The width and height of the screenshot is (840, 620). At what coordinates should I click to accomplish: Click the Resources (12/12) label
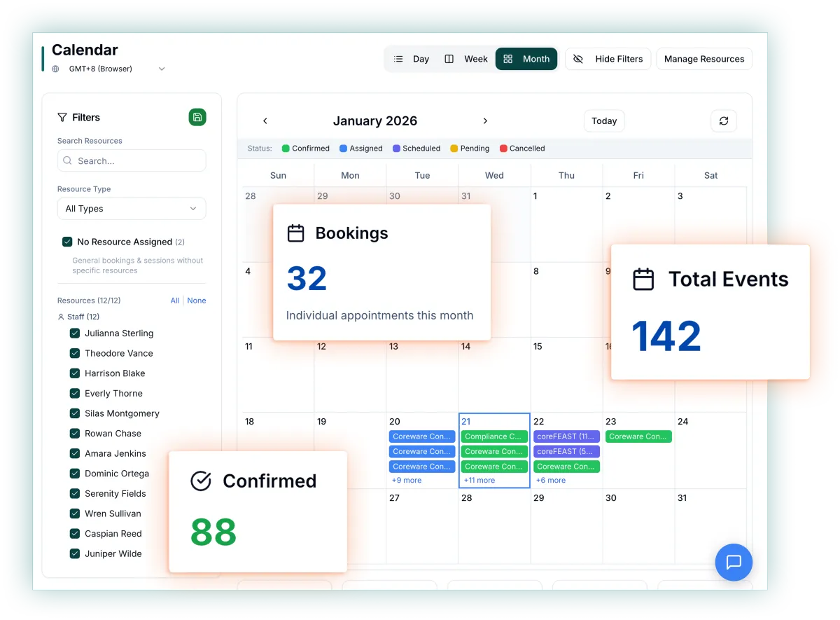click(x=89, y=301)
